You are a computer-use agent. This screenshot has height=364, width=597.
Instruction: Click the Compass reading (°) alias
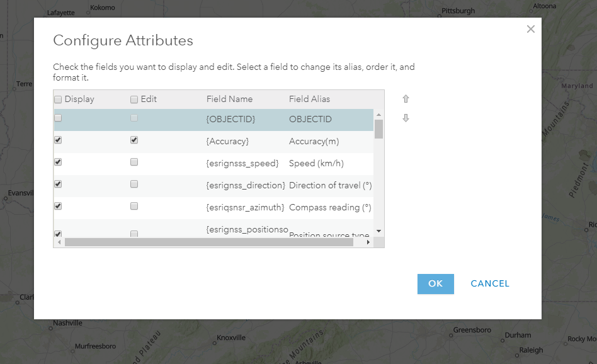[x=330, y=208]
